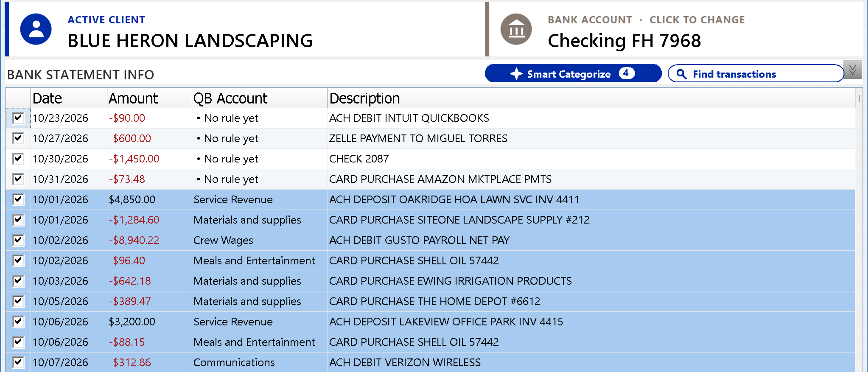Viewport: 868px width, 372px height.
Task: Sort by the Date column header
Action: 69,98
